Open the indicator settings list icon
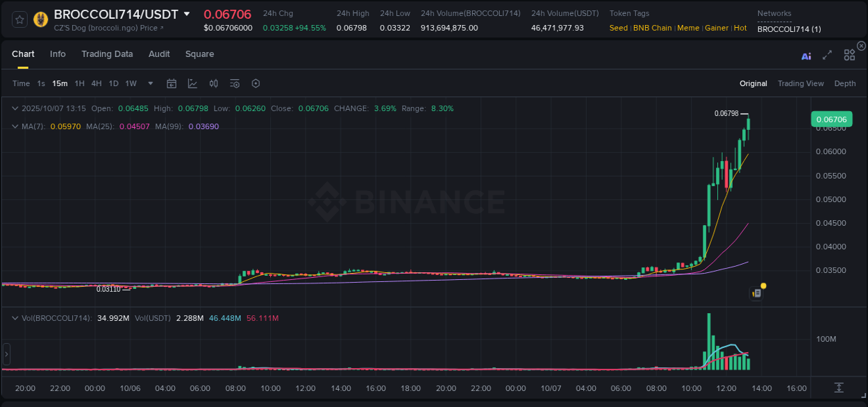Image resolution: width=868 pixels, height=407 pixels. pyautogui.click(x=234, y=83)
